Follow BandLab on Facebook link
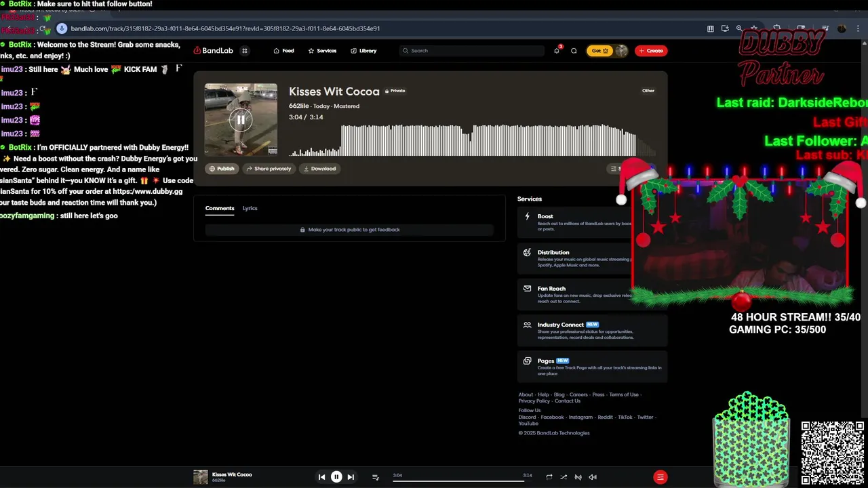The image size is (868, 488). tap(552, 418)
